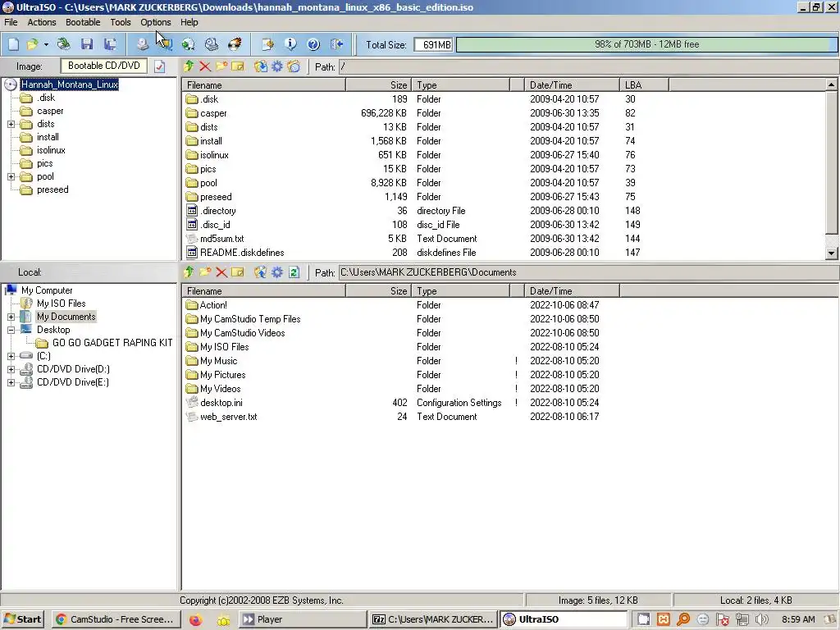840x630 pixels.
Task: Open Help with the question mark icon
Action: (x=313, y=44)
